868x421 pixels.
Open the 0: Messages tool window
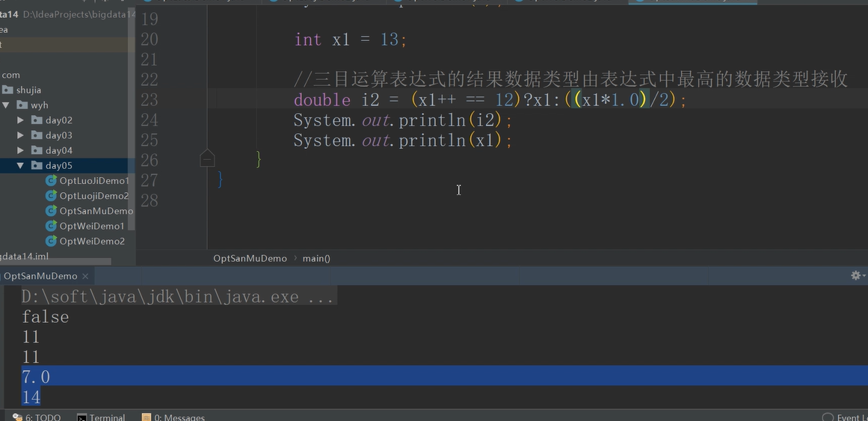[173, 418]
